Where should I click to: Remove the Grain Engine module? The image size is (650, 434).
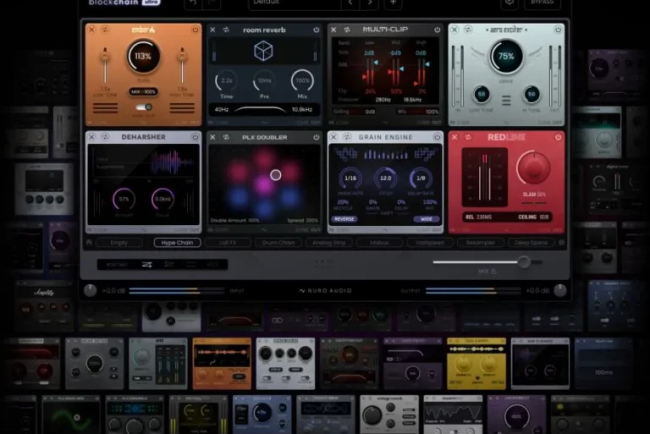pyautogui.click(x=334, y=137)
